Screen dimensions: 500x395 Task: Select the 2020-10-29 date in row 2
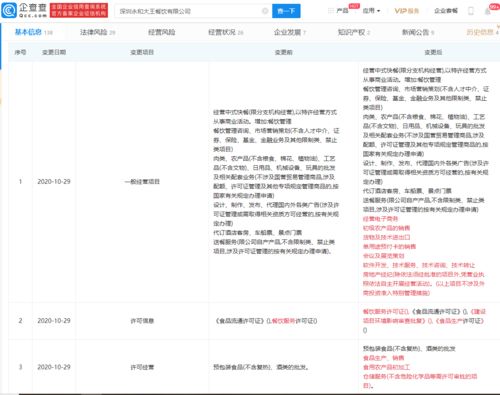point(54,320)
